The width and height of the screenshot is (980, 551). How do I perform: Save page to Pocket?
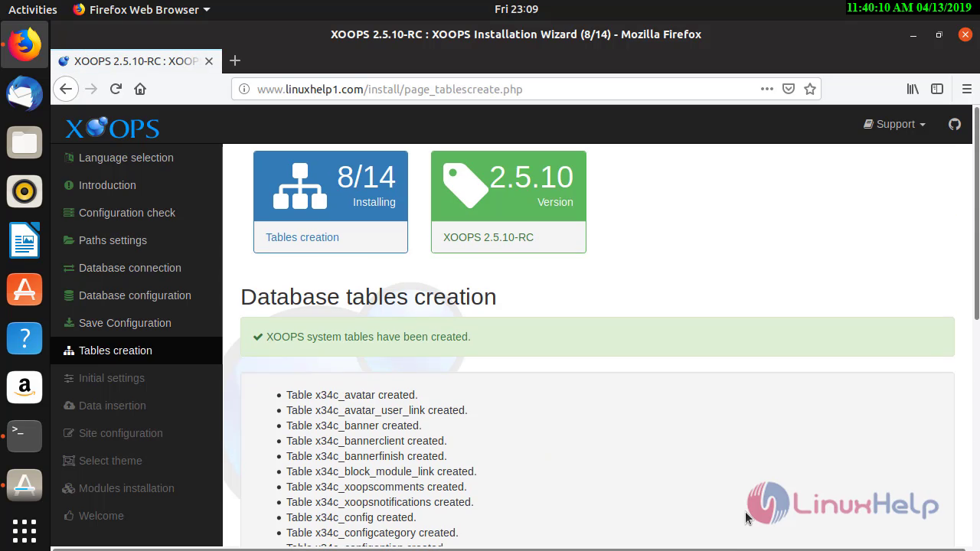tap(789, 89)
